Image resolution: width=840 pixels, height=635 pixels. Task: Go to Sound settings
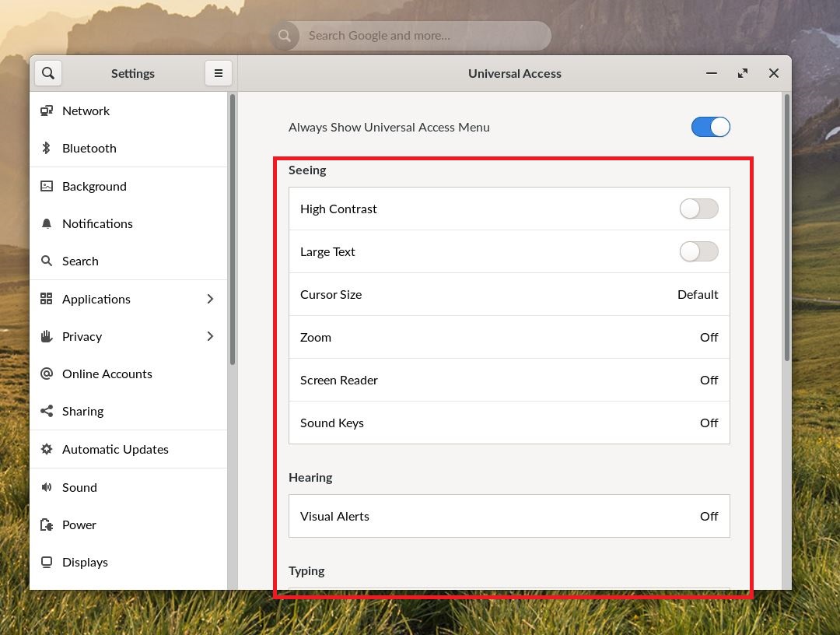tap(128, 487)
